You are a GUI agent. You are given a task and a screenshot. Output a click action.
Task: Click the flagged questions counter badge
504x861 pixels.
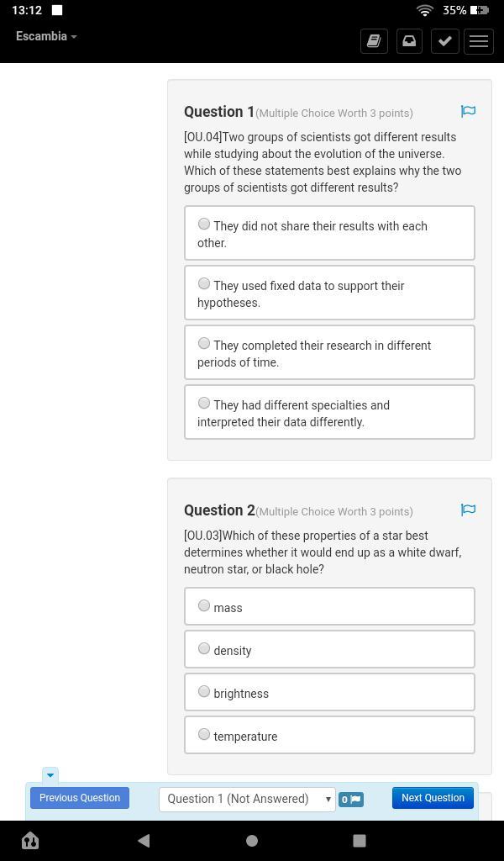pyautogui.click(x=351, y=800)
